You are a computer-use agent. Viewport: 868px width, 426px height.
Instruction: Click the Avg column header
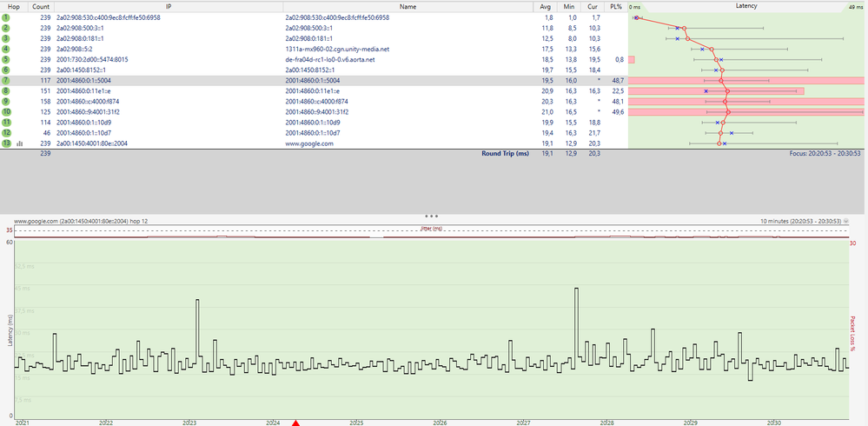tap(546, 6)
